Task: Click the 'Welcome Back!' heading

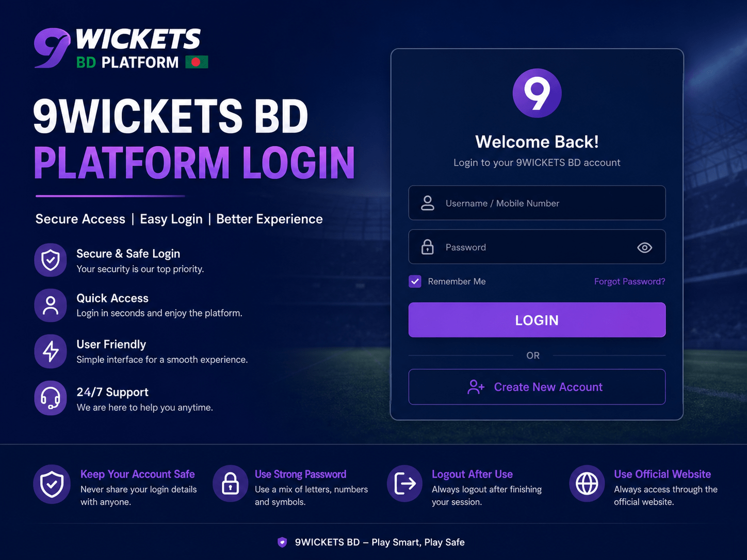Action: point(537,142)
